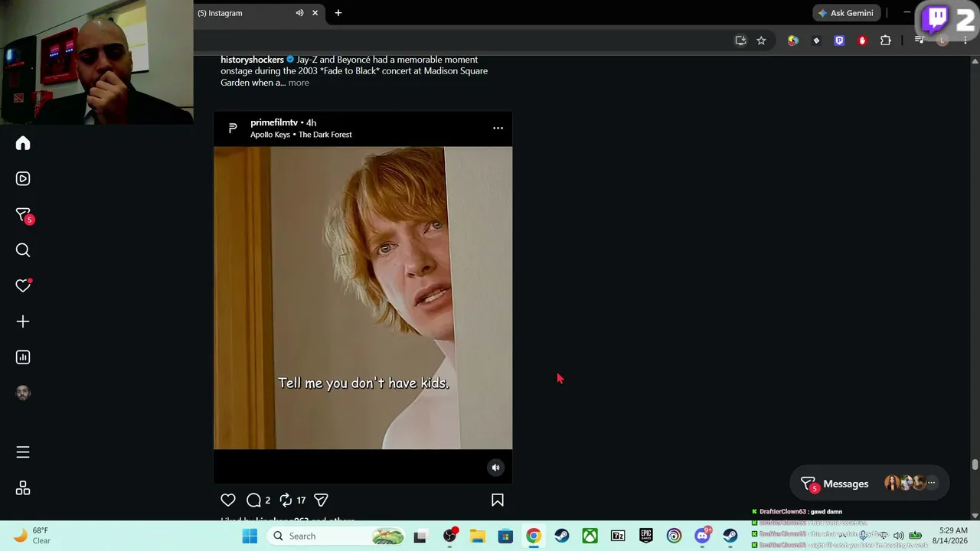Toggle sound on the primefilmtv video
This screenshot has height=551, width=980.
(x=496, y=468)
